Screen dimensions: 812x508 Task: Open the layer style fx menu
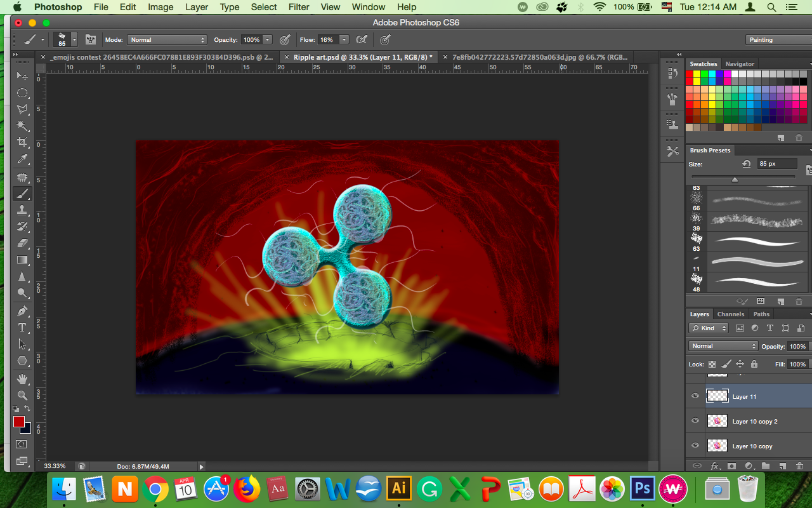coord(714,465)
